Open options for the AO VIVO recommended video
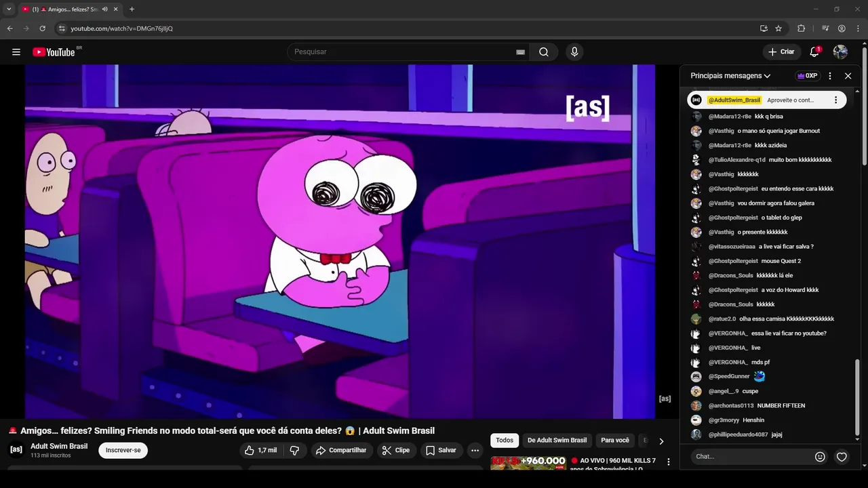Viewport: 868px width, 488px height. point(669,462)
